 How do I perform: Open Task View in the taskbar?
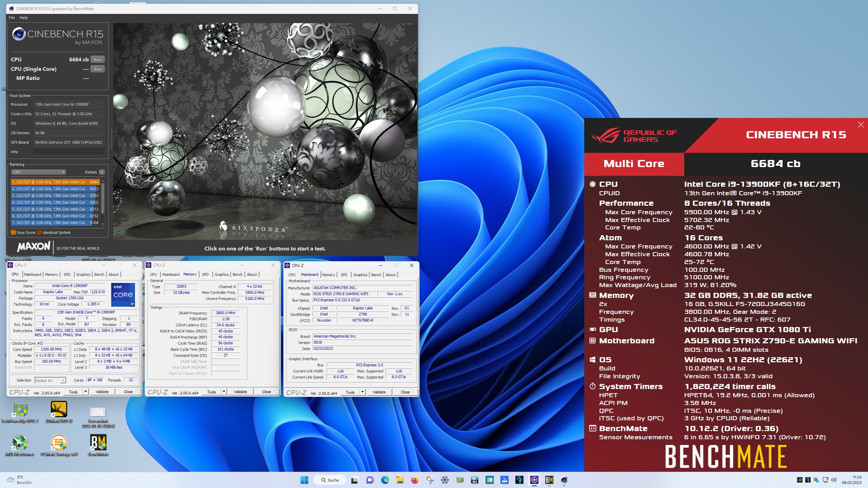(x=355, y=480)
